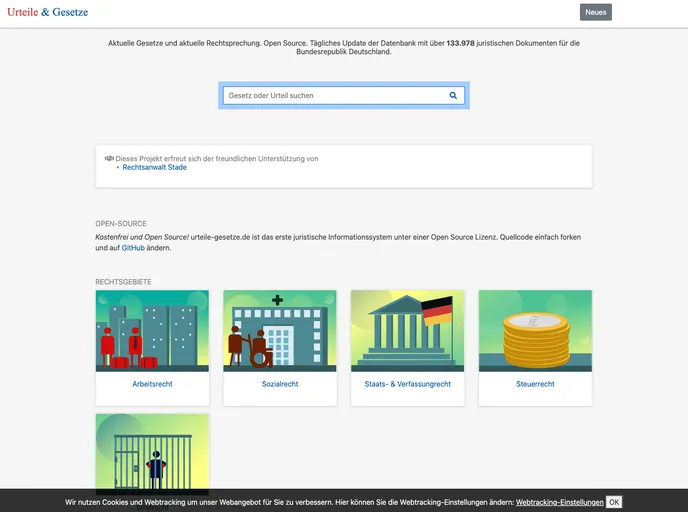Open the Neues button
The height and width of the screenshot is (512, 688).
tap(595, 12)
